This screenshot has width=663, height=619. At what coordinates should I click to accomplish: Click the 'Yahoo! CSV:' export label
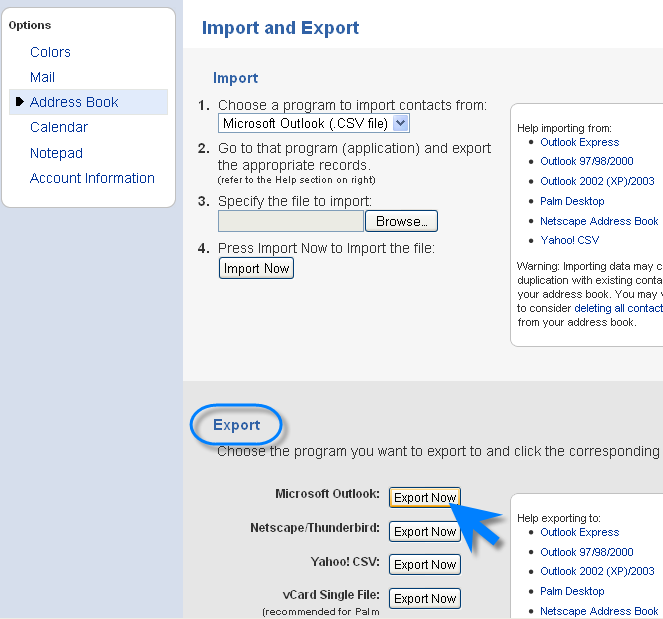(345, 561)
